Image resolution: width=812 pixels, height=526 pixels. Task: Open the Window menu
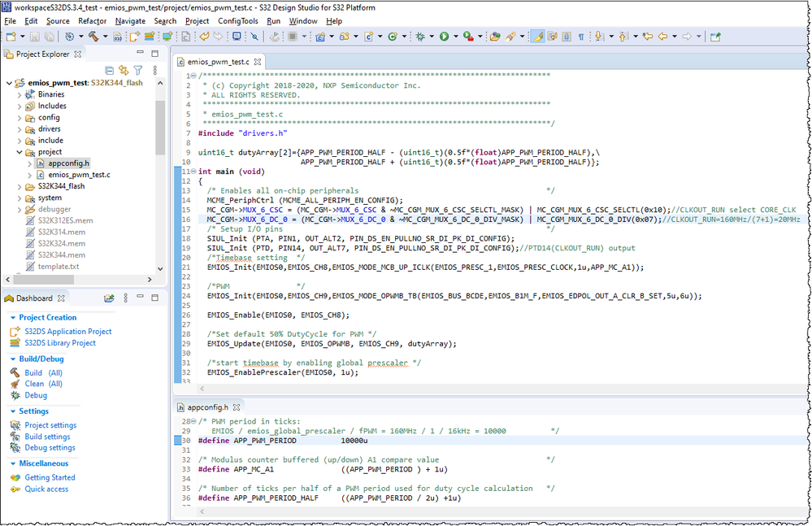[x=303, y=20]
